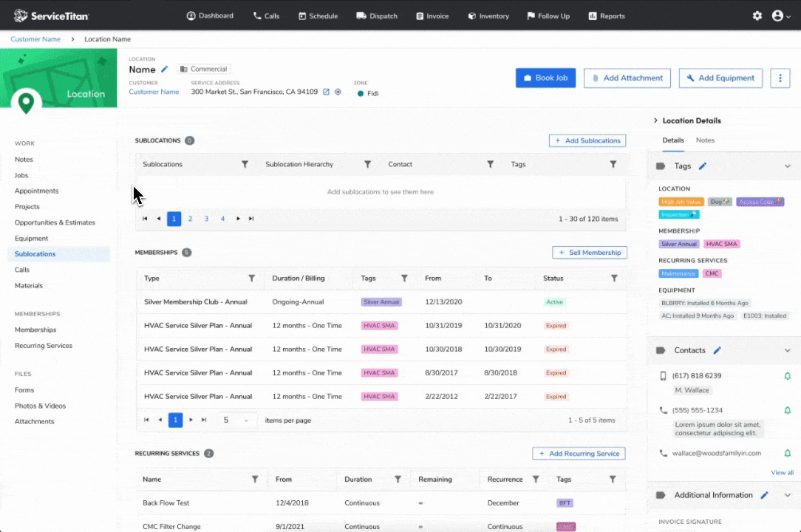Screen dimensions: 801x532
Task: Filter the recurring services Duration column
Action: click(x=398, y=479)
